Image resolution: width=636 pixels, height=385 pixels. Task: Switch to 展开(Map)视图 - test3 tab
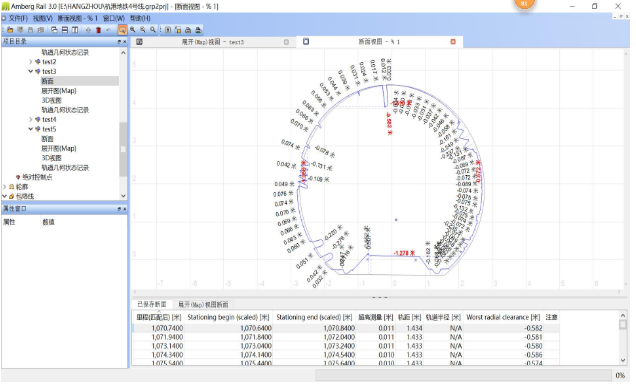(x=213, y=42)
